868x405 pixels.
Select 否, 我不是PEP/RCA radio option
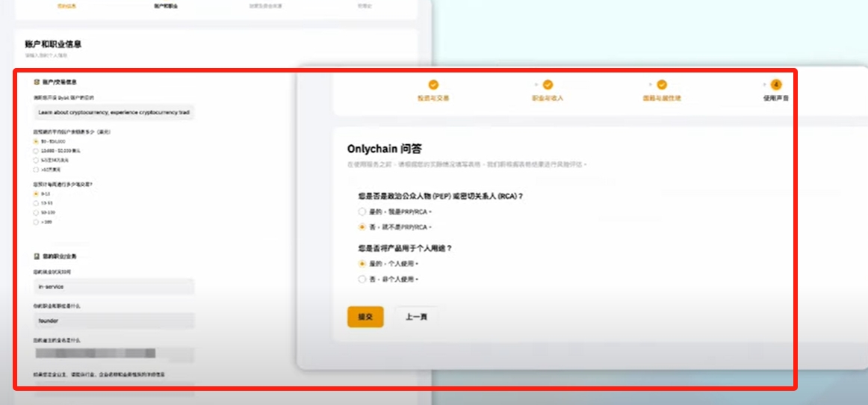pos(362,227)
